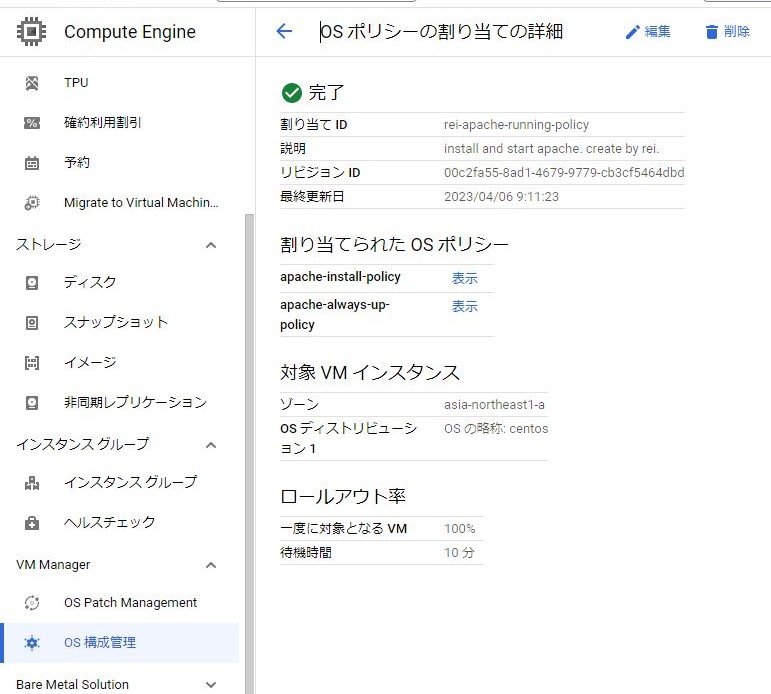Collapse the VM Manager section
771x694 pixels.
[x=211, y=565]
